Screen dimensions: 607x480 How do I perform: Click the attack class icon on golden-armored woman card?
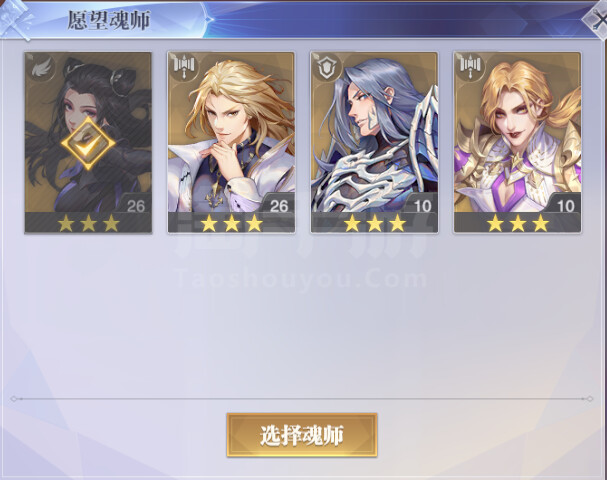(x=471, y=67)
